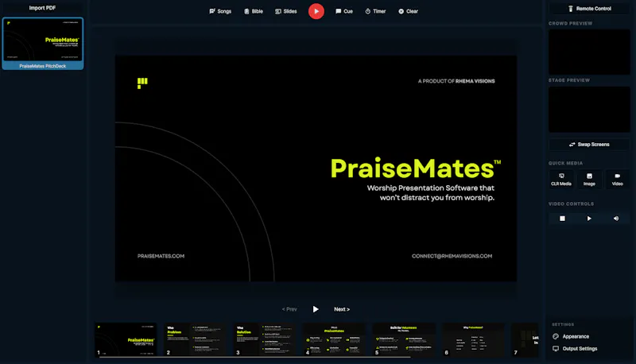Open the Timer tool
Screen dimensions: 636x364
375,11
